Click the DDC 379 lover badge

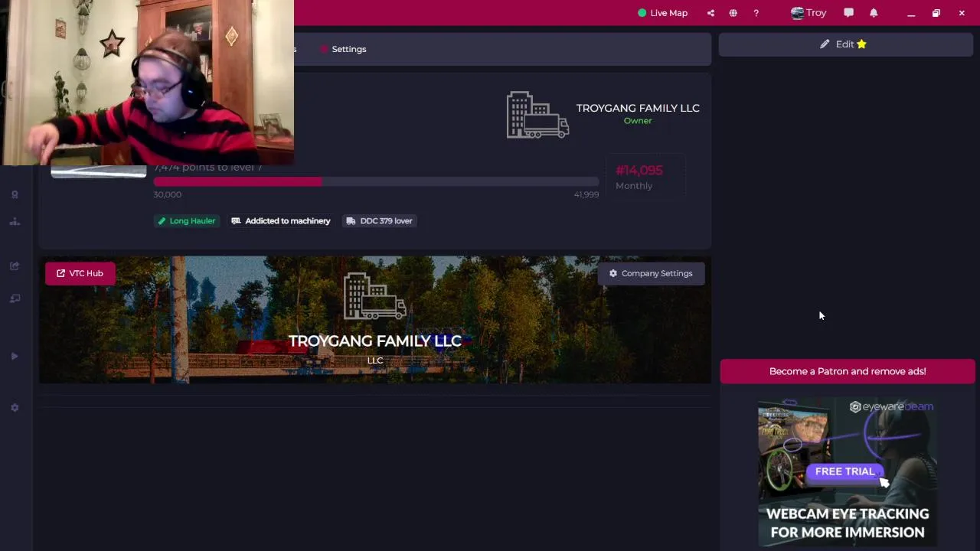point(379,221)
